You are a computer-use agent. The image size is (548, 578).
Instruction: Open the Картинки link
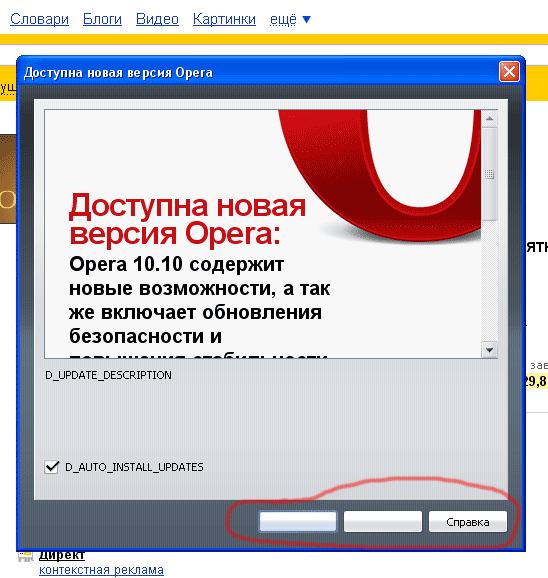point(224,19)
